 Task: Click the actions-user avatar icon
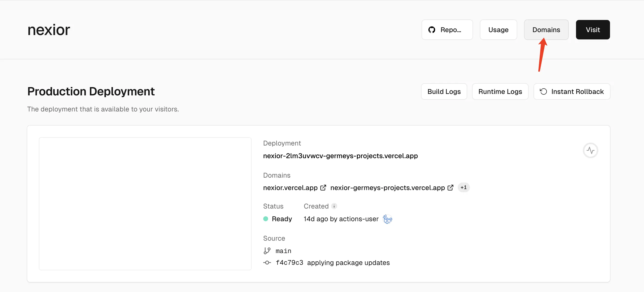pyautogui.click(x=387, y=219)
